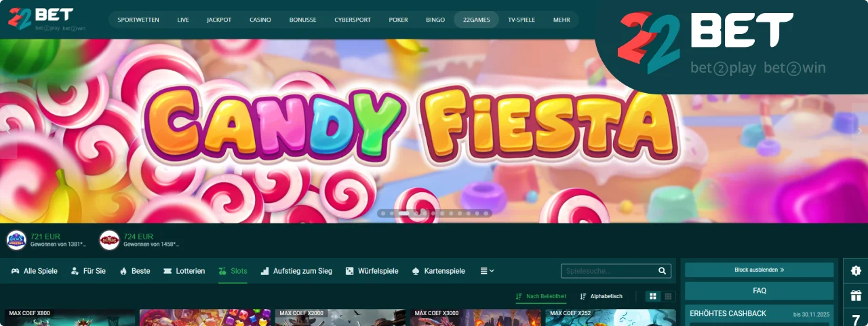Open the CASINO navigation item
The image size is (868, 326).
pyautogui.click(x=260, y=20)
